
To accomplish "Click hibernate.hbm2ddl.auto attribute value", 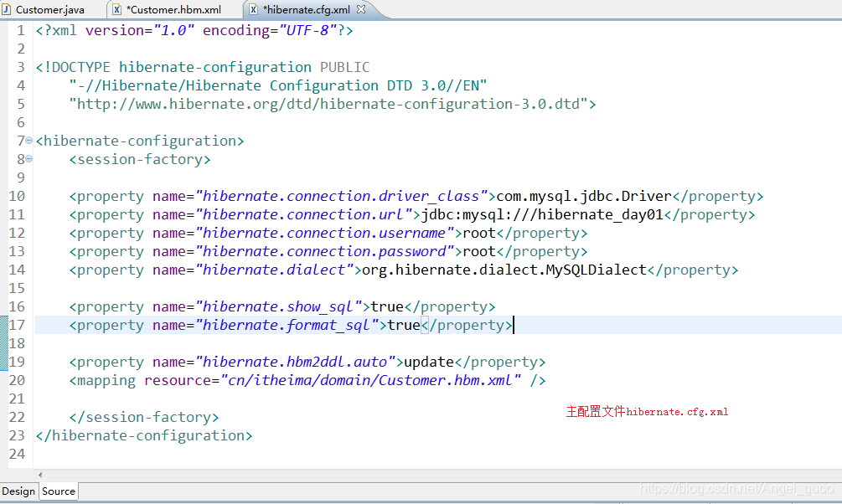I will 296,363.
